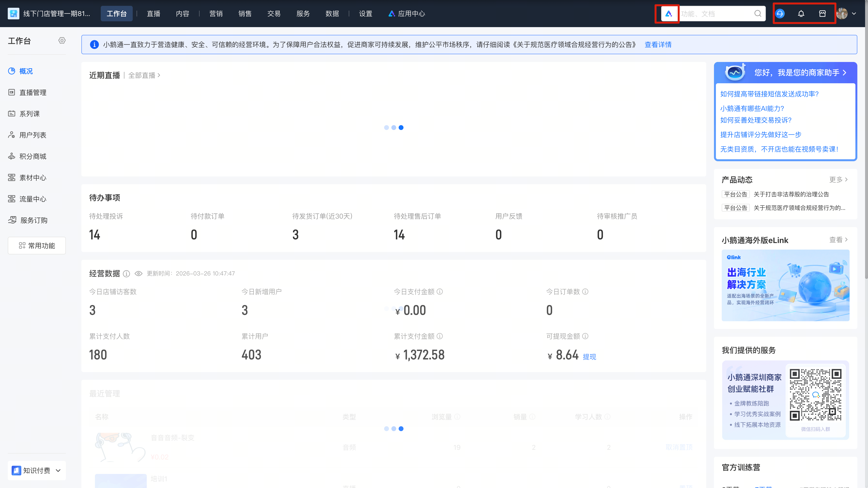Open the 数据 top navigation menu
The width and height of the screenshot is (868, 488).
[332, 14]
